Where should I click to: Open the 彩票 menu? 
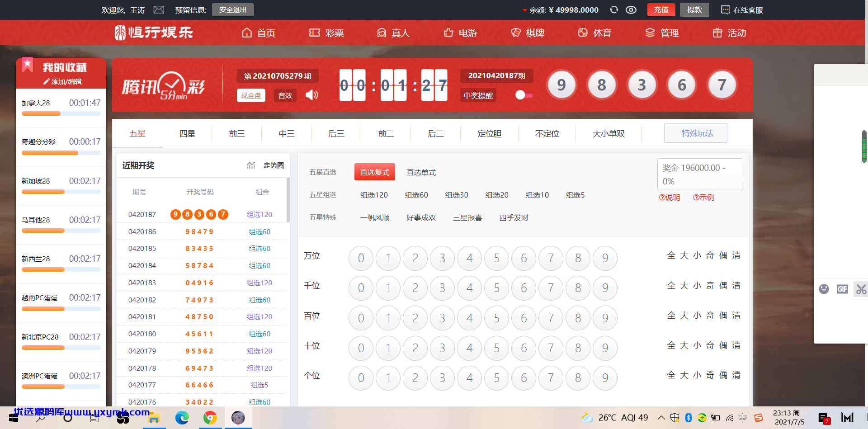[326, 33]
